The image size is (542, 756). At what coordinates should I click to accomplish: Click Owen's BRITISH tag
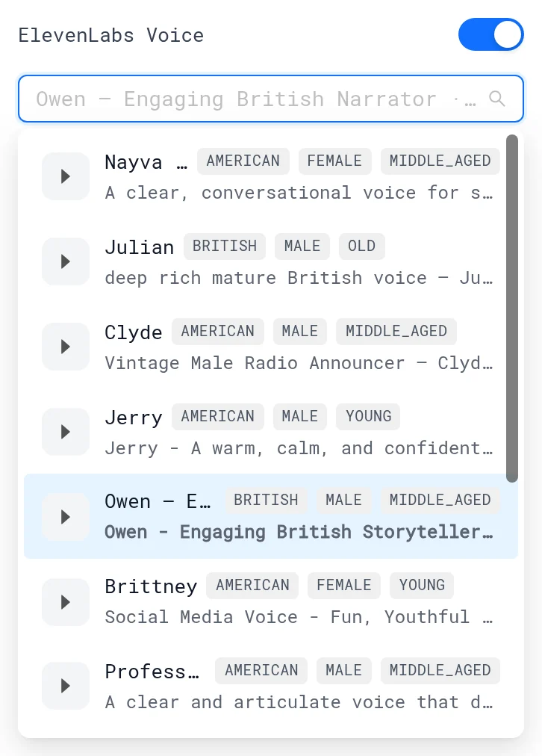(266, 501)
